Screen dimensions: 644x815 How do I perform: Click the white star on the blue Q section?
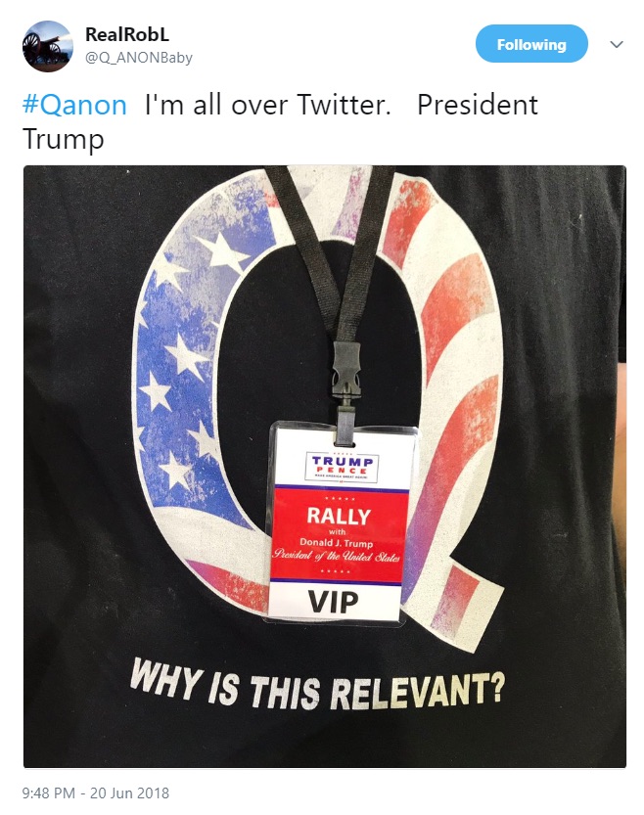(222, 251)
